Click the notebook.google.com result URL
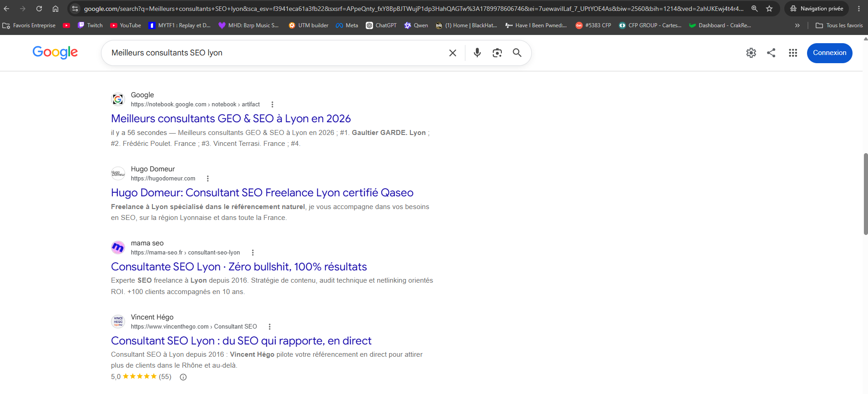This screenshot has width=868, height=394. 195,105
